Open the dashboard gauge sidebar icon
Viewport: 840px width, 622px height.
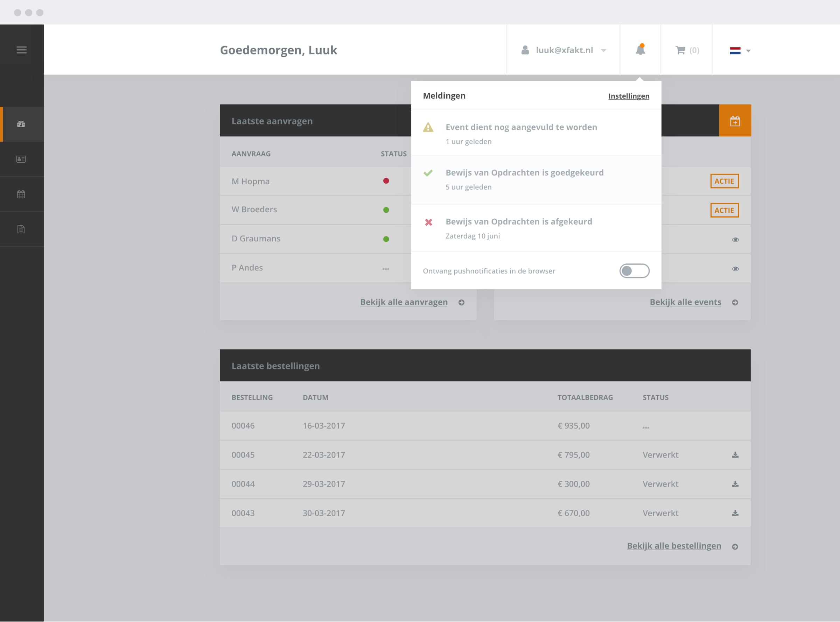tap(21, 124)
